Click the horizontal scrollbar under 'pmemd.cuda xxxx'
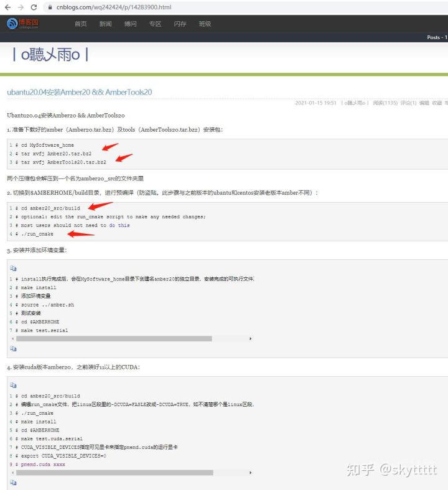This screenshot has width=448, height=490. 114,473
